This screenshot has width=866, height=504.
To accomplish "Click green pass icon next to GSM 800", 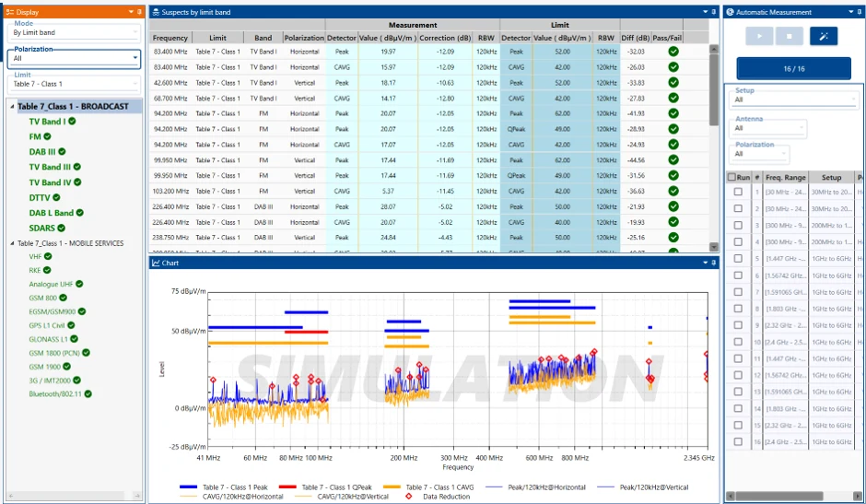I will [x=63, y=298].
